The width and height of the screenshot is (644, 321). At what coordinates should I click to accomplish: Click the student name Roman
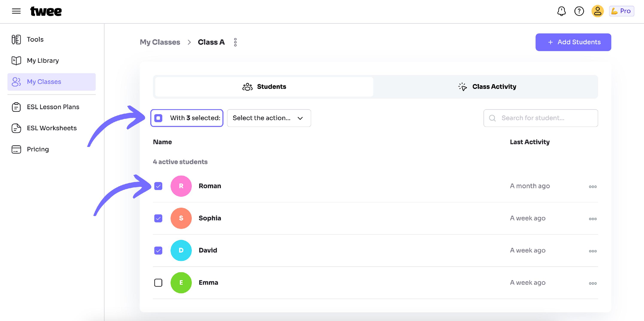click(x=210, y=186)
